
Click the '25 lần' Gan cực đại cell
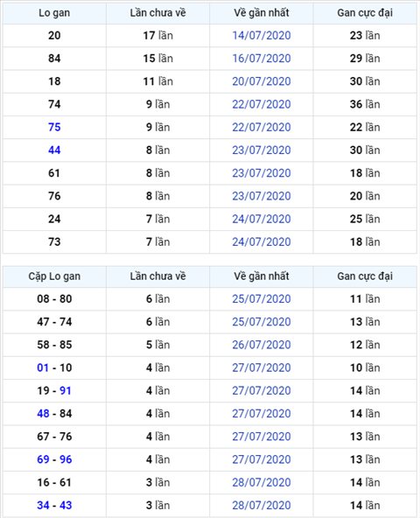(365, 219)
